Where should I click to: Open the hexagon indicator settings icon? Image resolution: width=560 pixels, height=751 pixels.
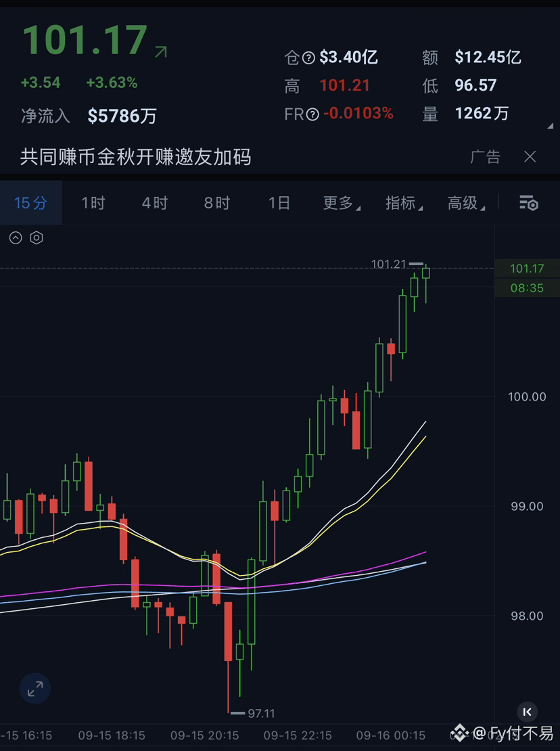(37, 237)
